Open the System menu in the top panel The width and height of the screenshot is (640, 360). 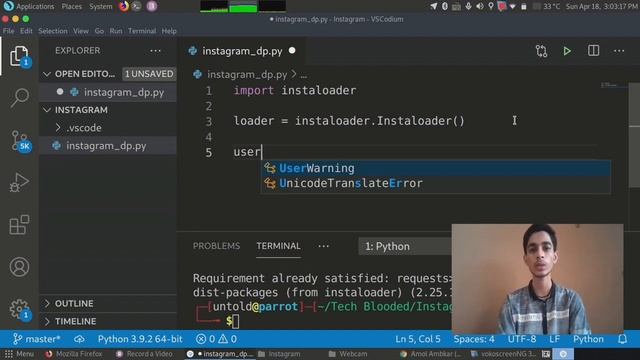click(x=100, y=6)
